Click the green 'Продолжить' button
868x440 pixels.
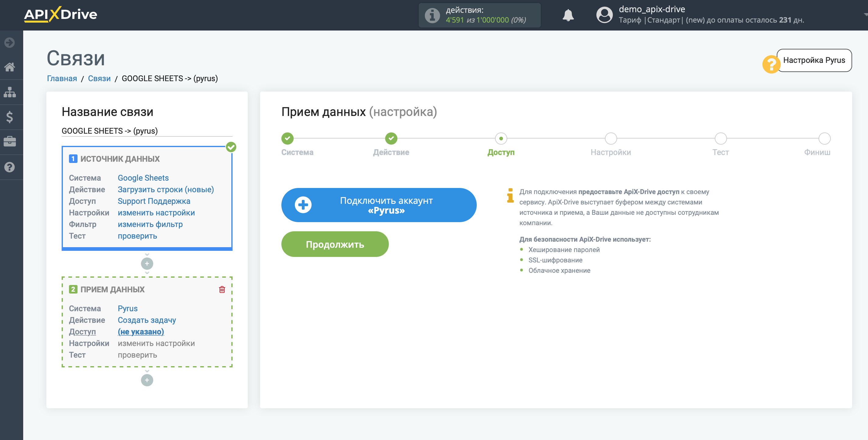coord(335,244)
